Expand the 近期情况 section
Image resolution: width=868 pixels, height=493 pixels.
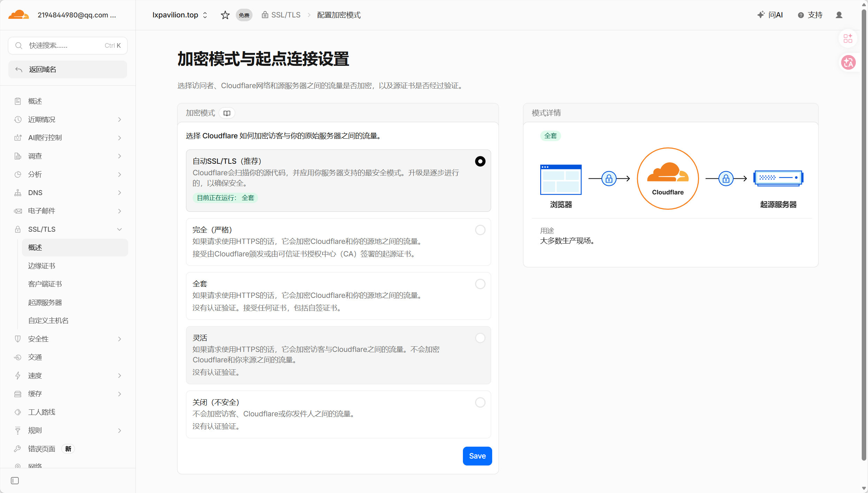coord(119,120)
